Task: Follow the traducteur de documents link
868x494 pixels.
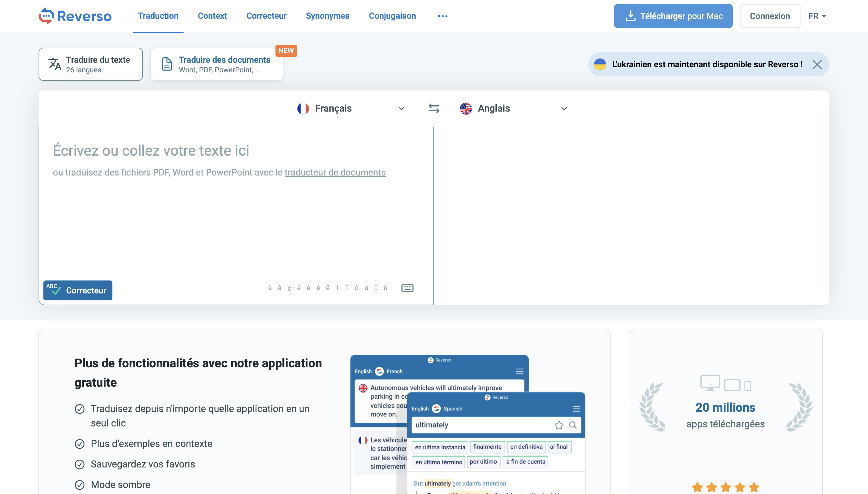Action: click(x=335, y=173)
